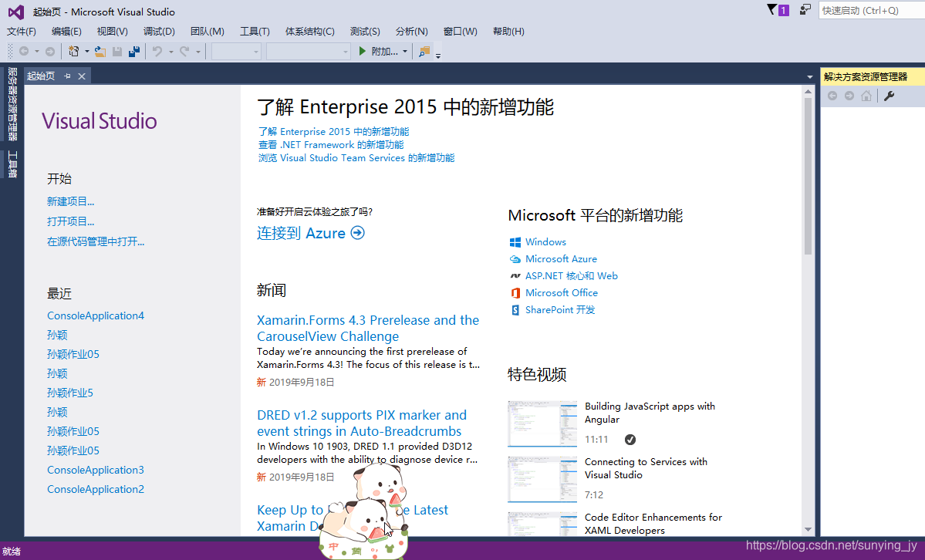Open the Undo history dropdown arrow
Screen dimensions: 925x560
(171, 52)
